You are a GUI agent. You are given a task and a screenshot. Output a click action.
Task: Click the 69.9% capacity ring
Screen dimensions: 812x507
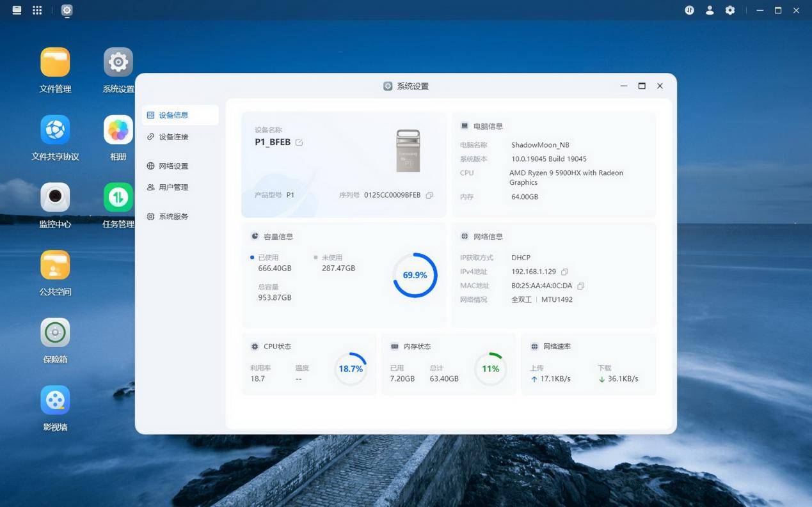415,275
